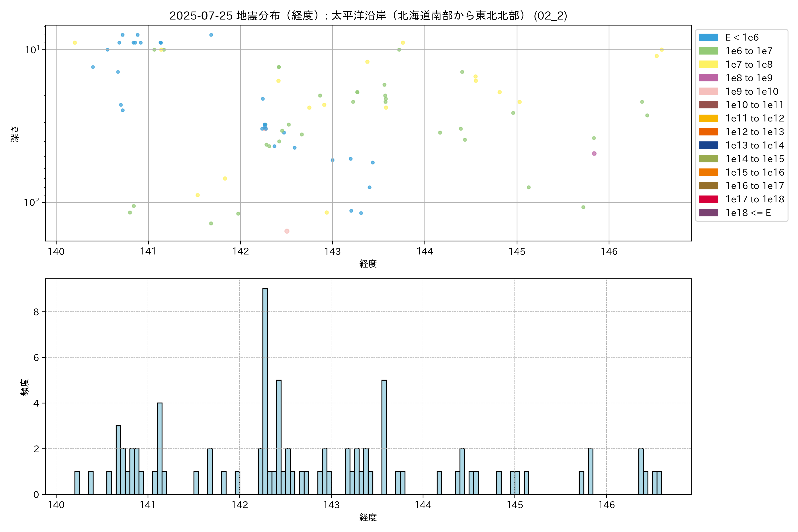Click the red 1e17 to 1e18 swatch
This screenshot has width=798, height=532.
point(708,199)
